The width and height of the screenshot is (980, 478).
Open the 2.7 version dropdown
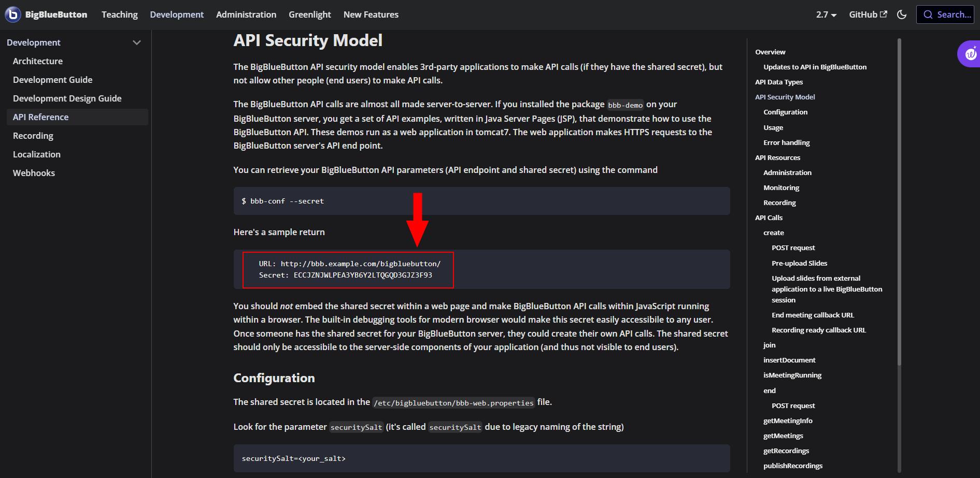[x=826, y=15]
